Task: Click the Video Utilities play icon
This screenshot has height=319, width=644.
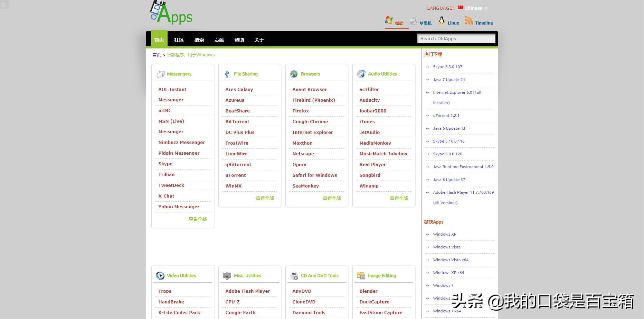Action: (x=160, y=275)
